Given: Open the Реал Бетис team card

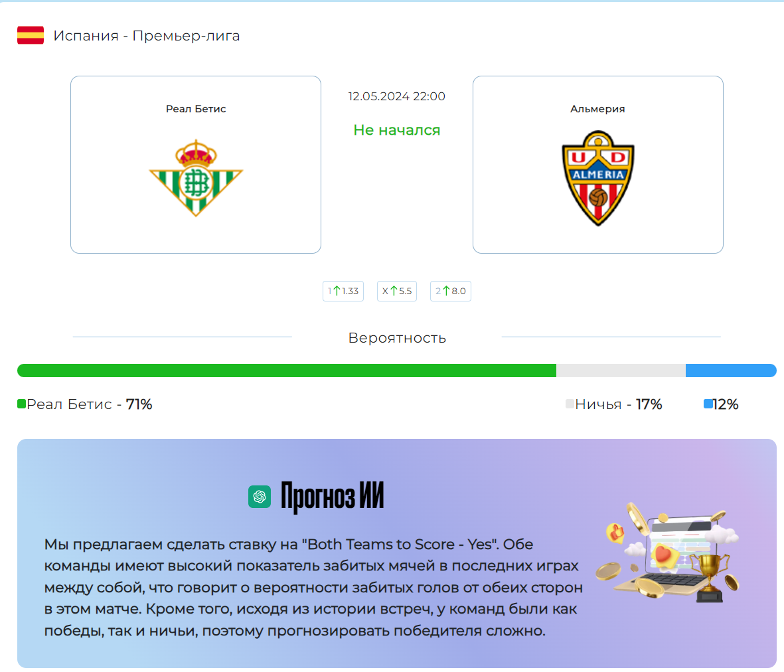Looking at the screenshot, I should [x=196, y=165].
